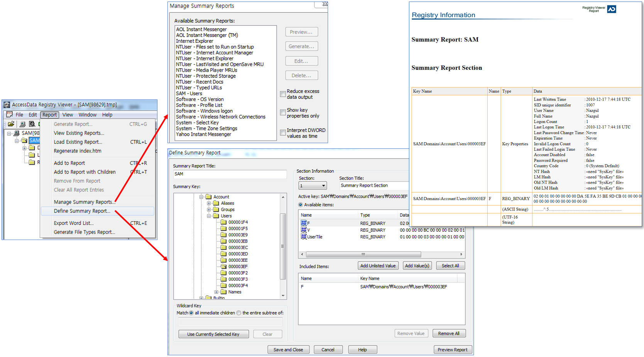Select folder 000001F5 in Summary Key tree
Viewport: 644px width, 357px height.
tap(234, 229)
